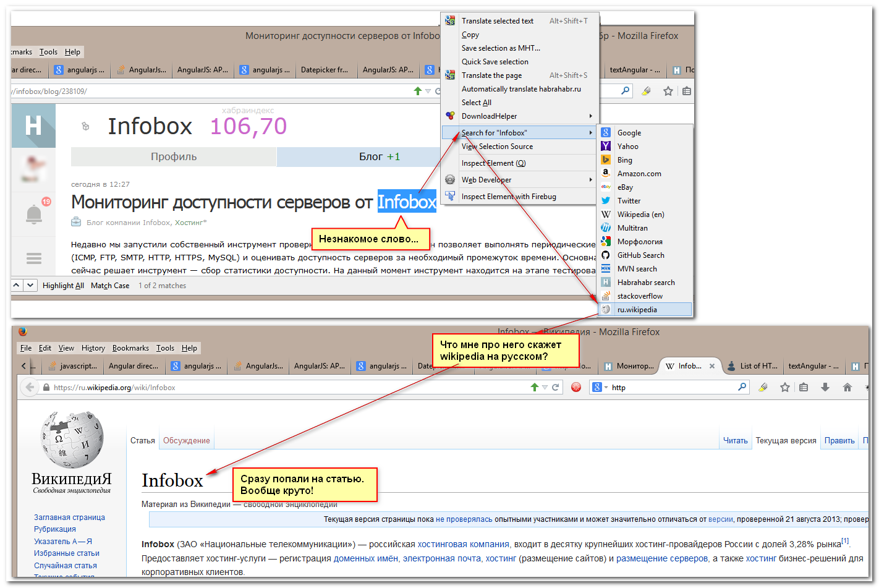This screenshot has height=588, width=879.
Task: Click Select All in context menu
Action: pos(520,103)
